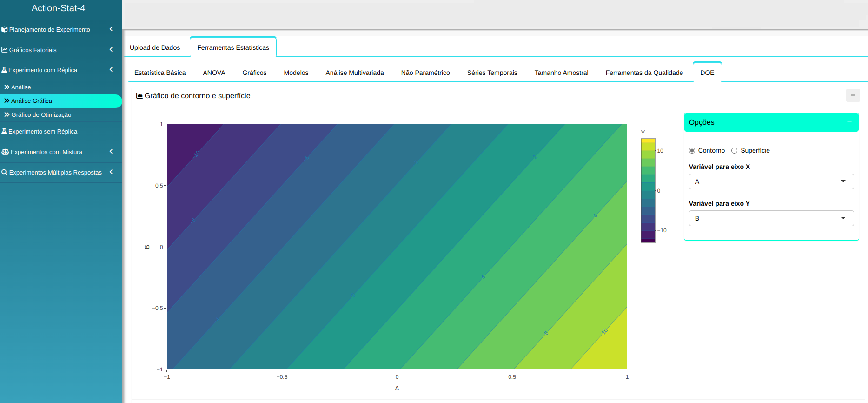Click the Action-Stat-4 title in the sidebar
868x403 pixels.
click(58, 8)
